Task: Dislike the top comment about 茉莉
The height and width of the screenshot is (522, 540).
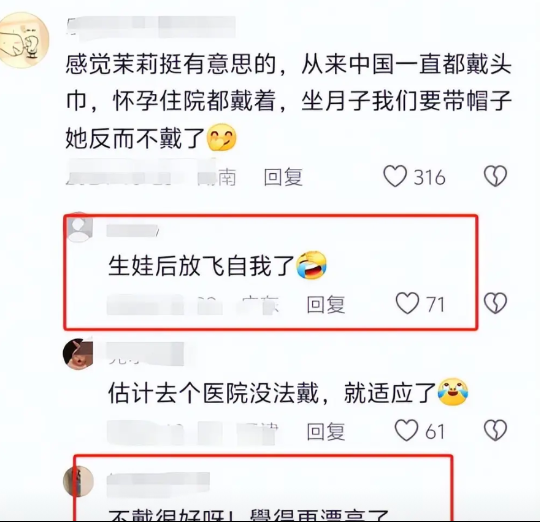Action: pyautogui.click(x=495, y=176)
